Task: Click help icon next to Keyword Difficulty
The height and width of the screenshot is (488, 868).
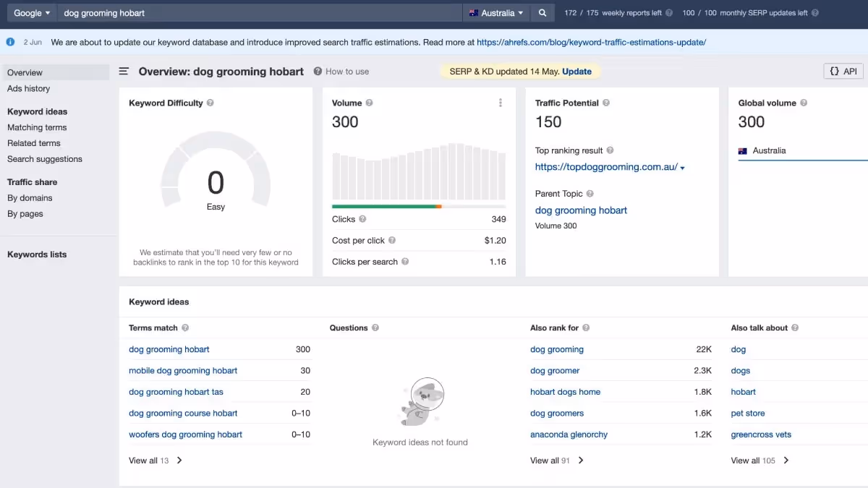Action: 210,103
